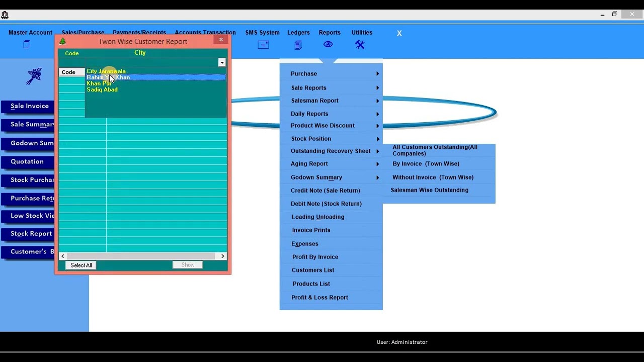Expand the Sale Reports submenu

pyautogui.click(x=377, y=88)
